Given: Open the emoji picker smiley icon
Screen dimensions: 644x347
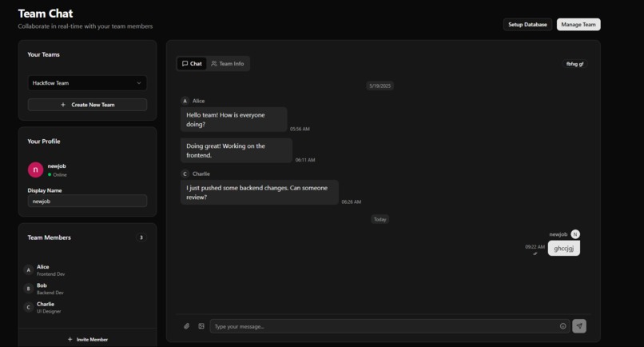Looking at the screenshot, I should pos(563,326).
